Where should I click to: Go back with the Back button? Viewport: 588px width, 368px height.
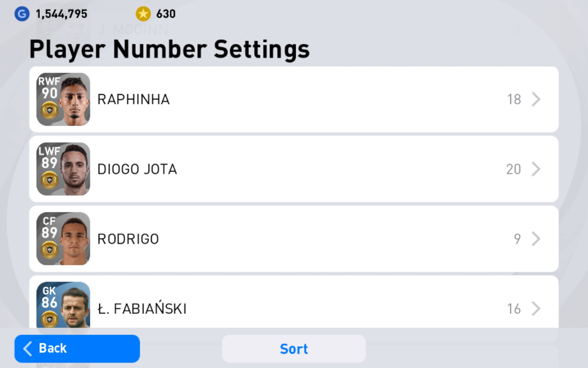coord(77,349)
